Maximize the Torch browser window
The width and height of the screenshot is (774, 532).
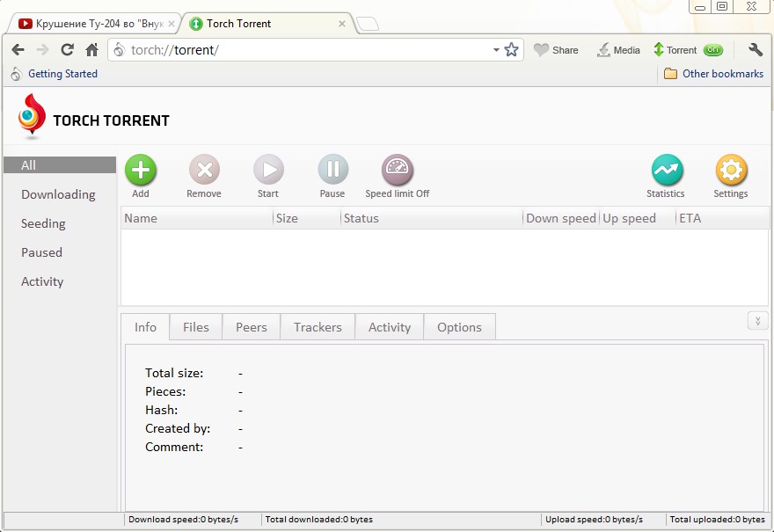tap(722, 6)
